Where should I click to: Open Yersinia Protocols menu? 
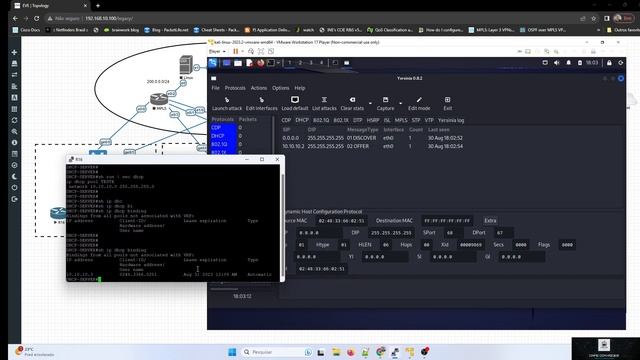(235, 88)
